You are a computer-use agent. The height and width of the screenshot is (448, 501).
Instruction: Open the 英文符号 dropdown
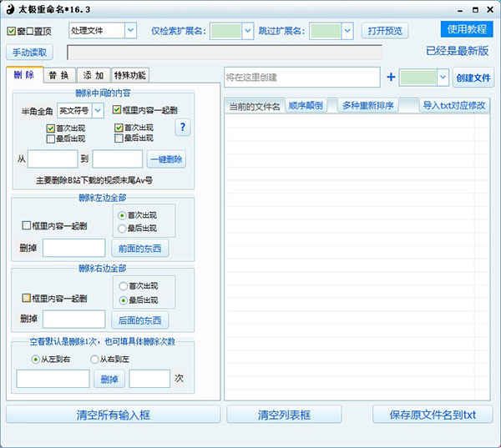98,110
